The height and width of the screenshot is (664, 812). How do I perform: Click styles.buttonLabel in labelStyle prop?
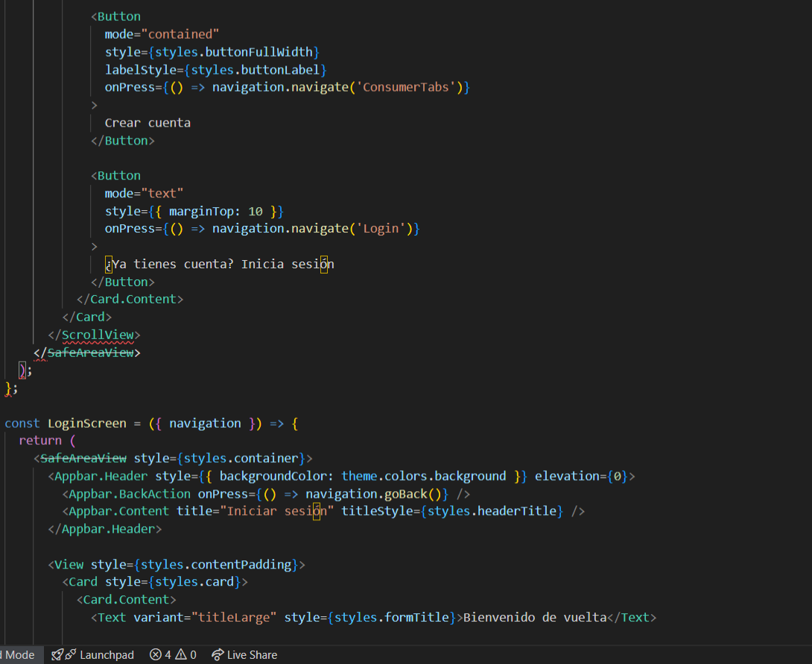256,69
